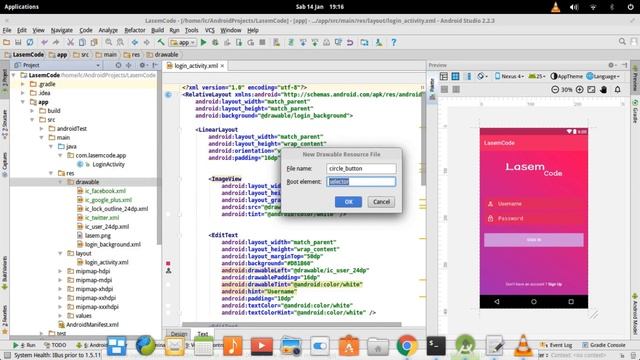Click the Root element input field
Image resolution: width=640 pixels, height=360 pixels.
361,182
